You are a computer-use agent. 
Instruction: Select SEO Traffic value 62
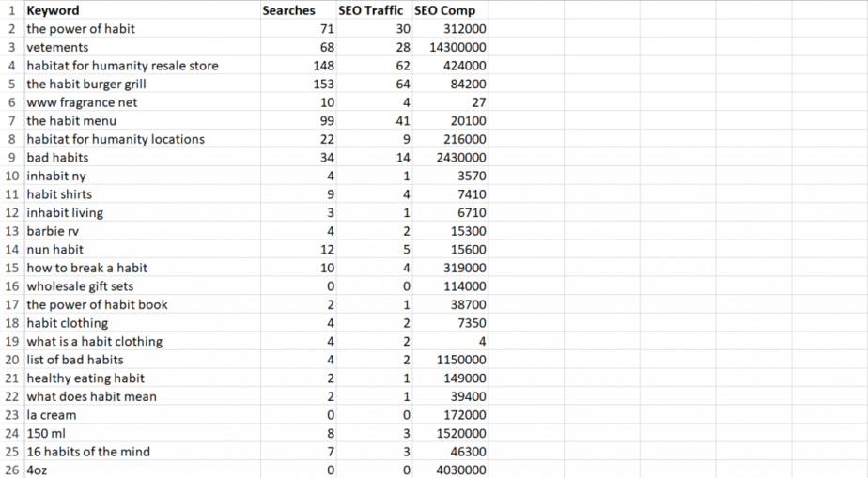click(x=374, y=66)
